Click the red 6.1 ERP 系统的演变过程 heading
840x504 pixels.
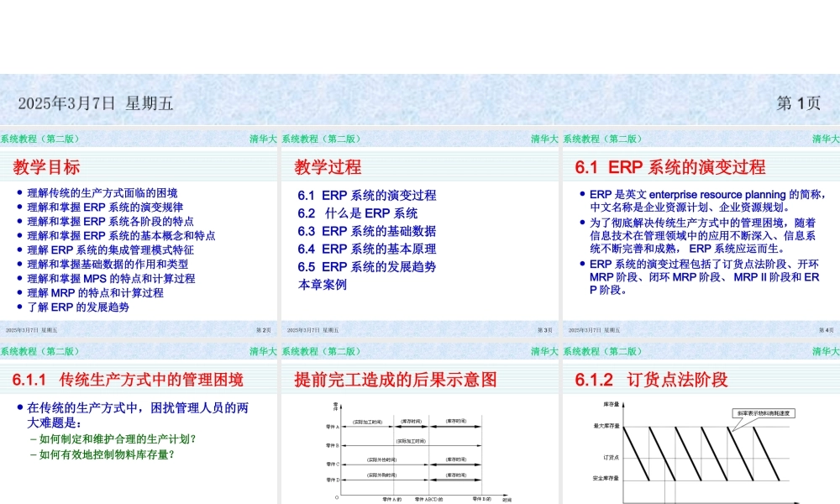[670, 167]
